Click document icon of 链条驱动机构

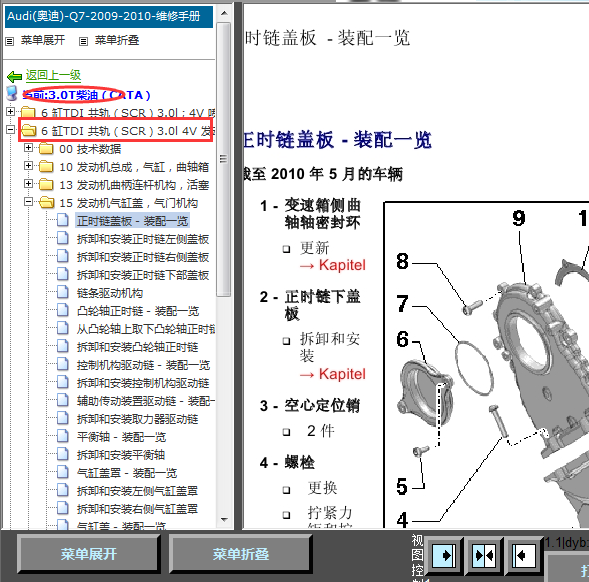[x=63, y=292]
